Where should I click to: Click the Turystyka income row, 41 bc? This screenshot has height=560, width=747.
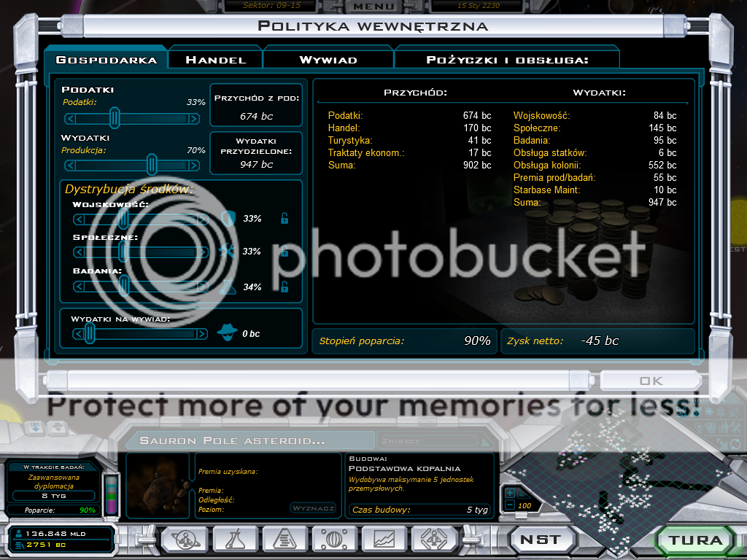409,141
